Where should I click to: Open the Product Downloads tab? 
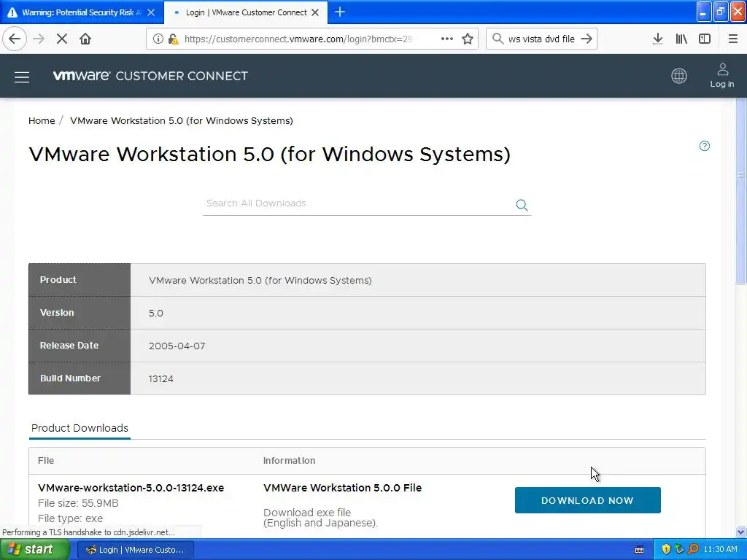point(80,428)
